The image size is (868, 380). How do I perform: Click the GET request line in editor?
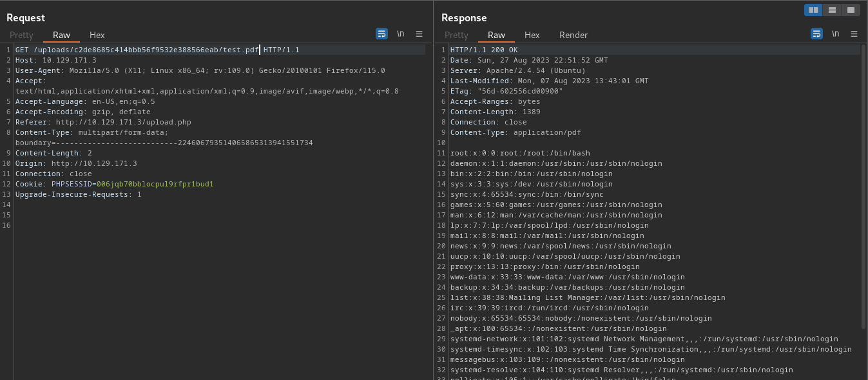coord(157,50)
